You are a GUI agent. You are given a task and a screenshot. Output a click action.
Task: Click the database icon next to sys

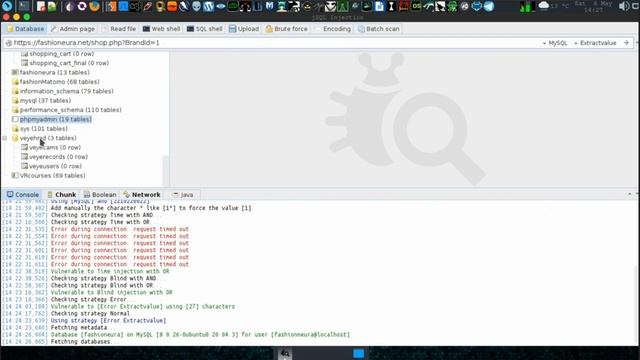point(15,129)
